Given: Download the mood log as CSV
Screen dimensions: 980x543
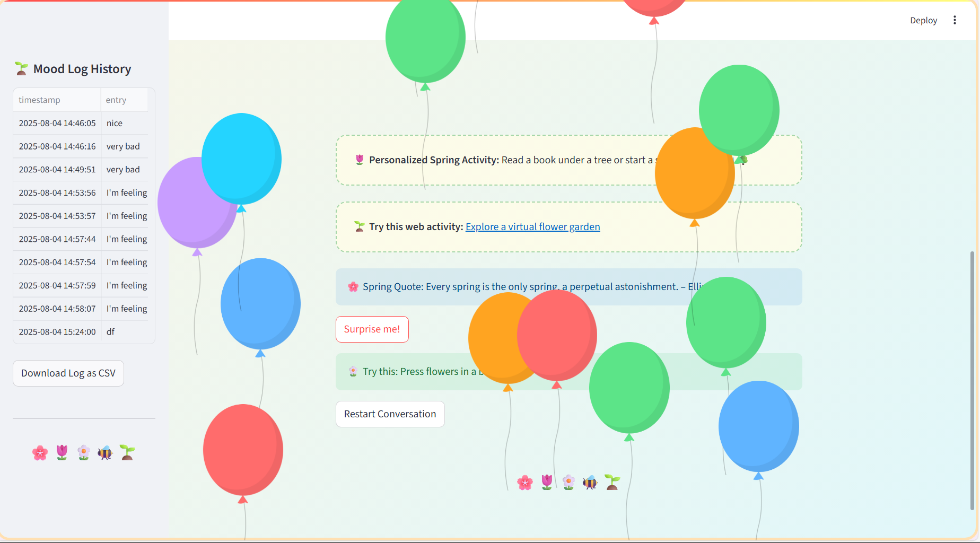Looking at the screenshot, I should click(x=68, y=373).
